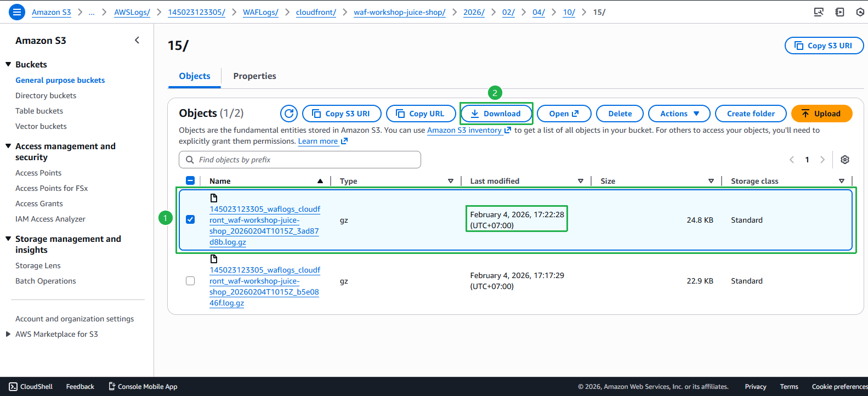Collapse the Buckets section
This screenshot has height=396, width=868.
click(x=8, y=64)
